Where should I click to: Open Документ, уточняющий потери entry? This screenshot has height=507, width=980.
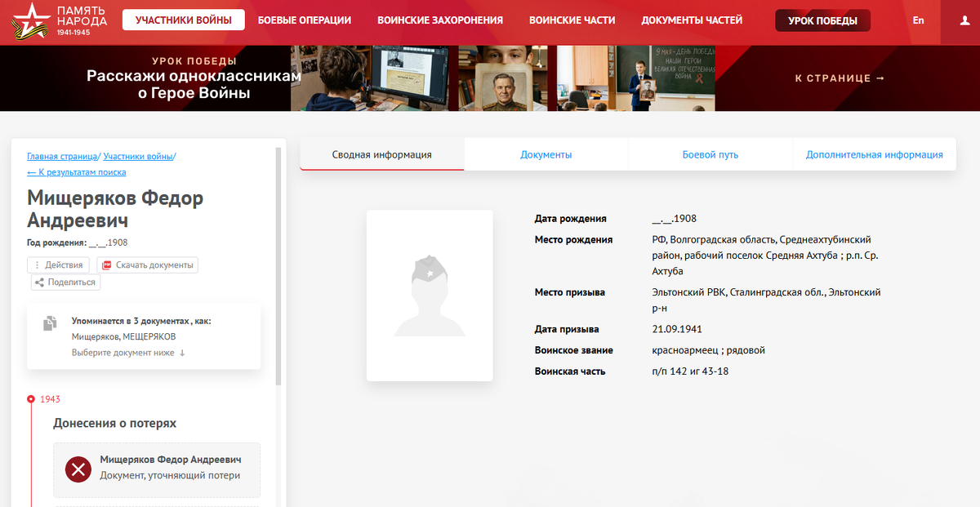[157, 469]
